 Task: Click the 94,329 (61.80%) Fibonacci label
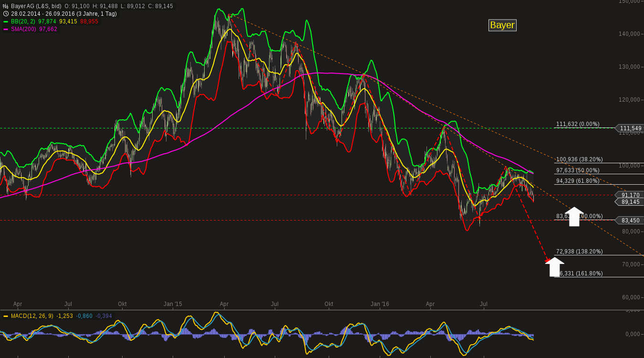[x=578, y=181]
